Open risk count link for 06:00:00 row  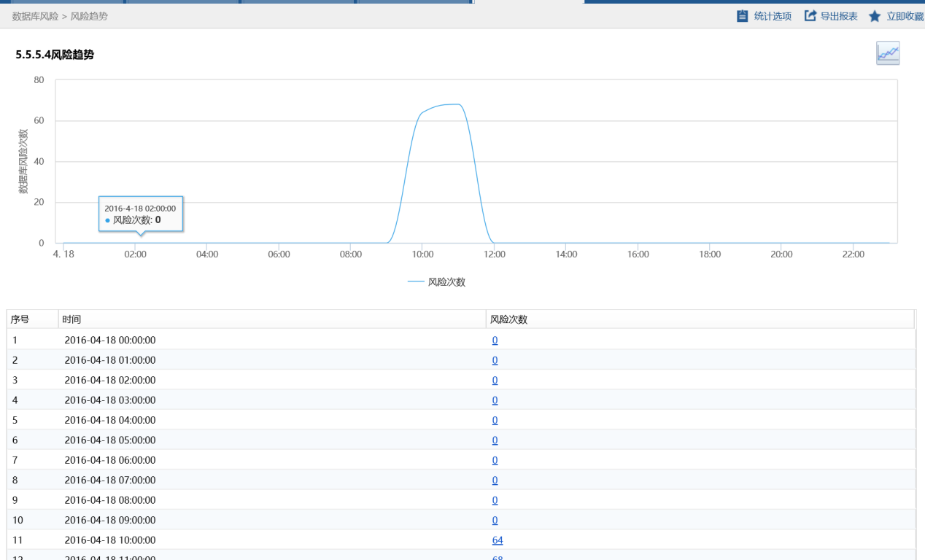495,460
